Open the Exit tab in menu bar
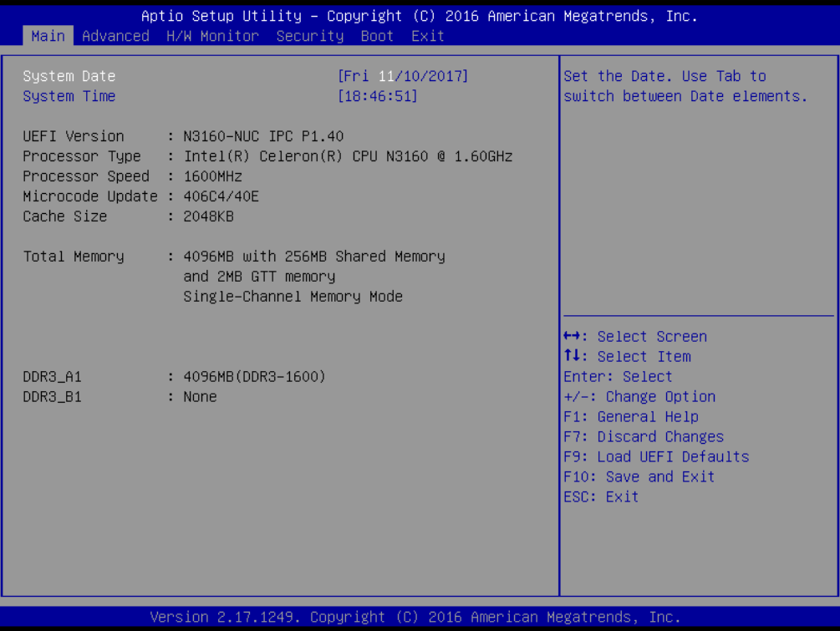This screenshot has height=631, width=840. tap(428, 36)
